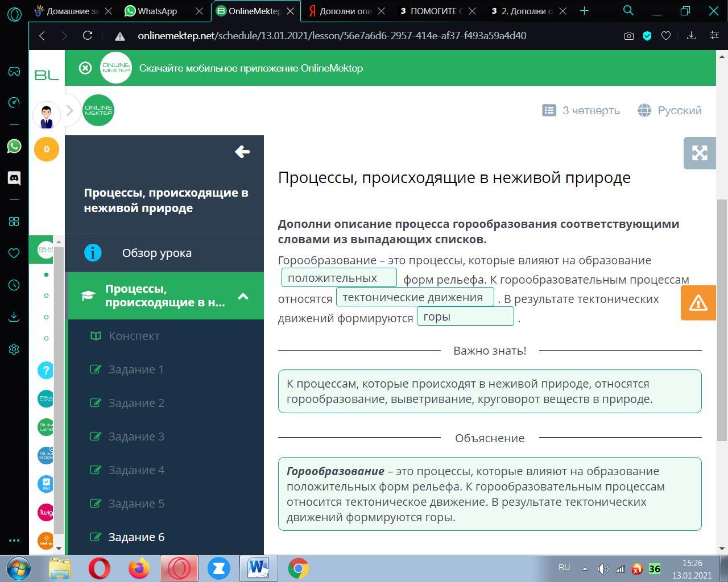Image resolution: width=728 pixels, height=582 pixels.
Task: Click the BL logo
Action: click(47, 74)
